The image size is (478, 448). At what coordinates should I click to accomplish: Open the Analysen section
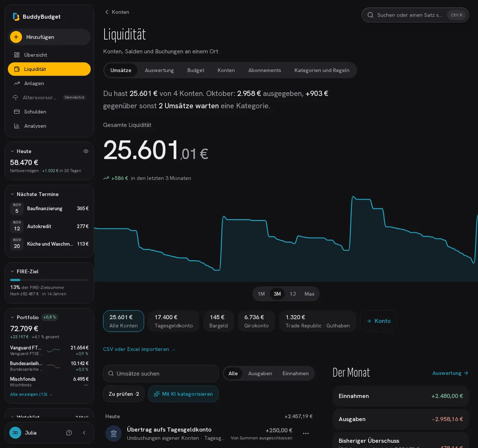pyautogui.click(x=49, y=126)
